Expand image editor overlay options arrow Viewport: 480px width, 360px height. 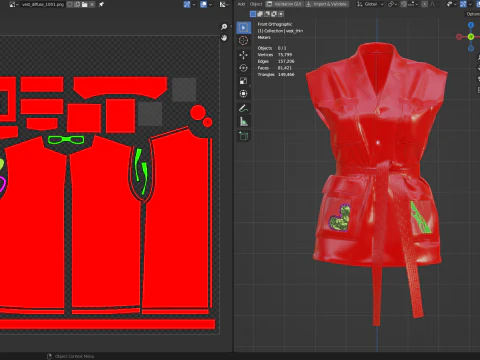click(x=210, y=5)
